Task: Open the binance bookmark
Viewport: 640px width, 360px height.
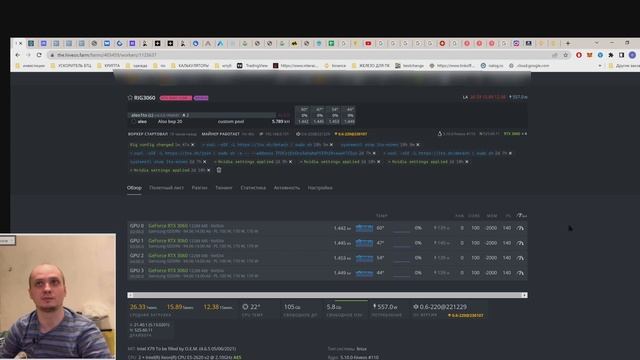Action: click(x=335, y=65)
